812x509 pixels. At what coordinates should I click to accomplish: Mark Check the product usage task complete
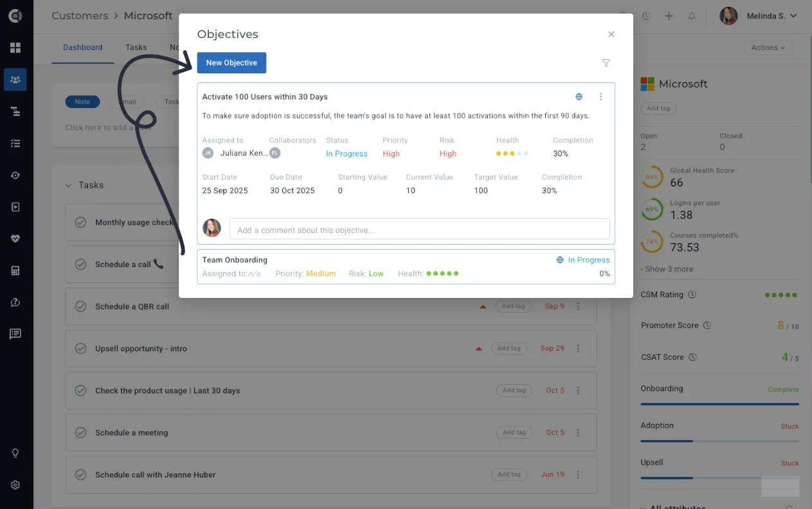(81, 390)
